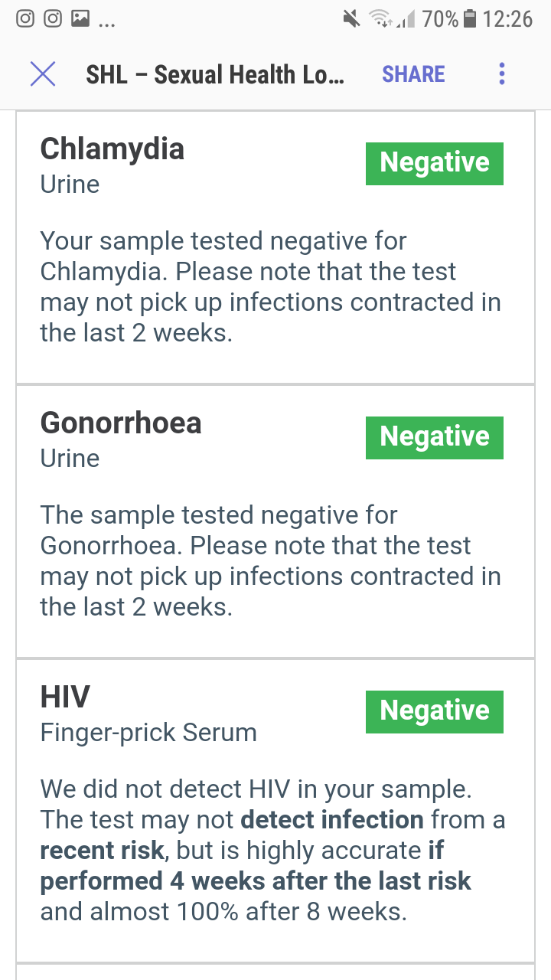The height and width of the screenshot is (980, 551).
Task: Tap the Wi-Fi signal status icon
Action: 381,18
